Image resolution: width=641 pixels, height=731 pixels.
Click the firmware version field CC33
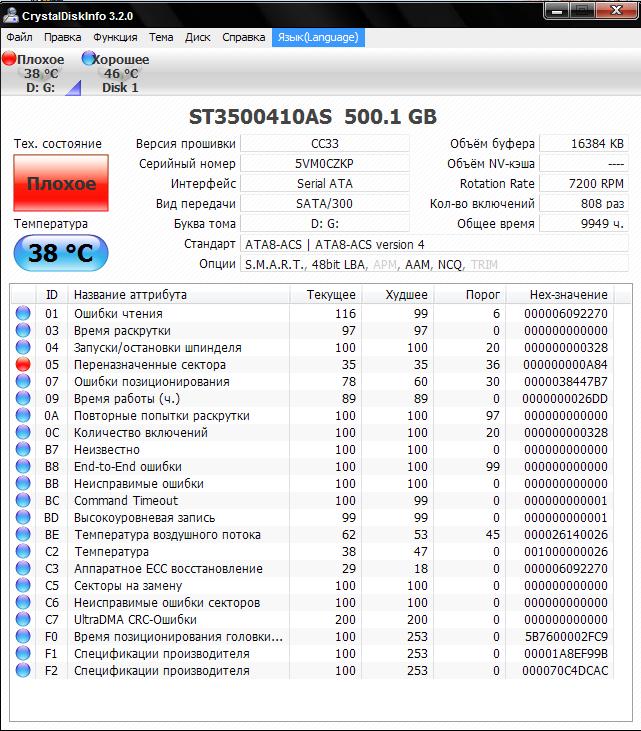point(325,144)
